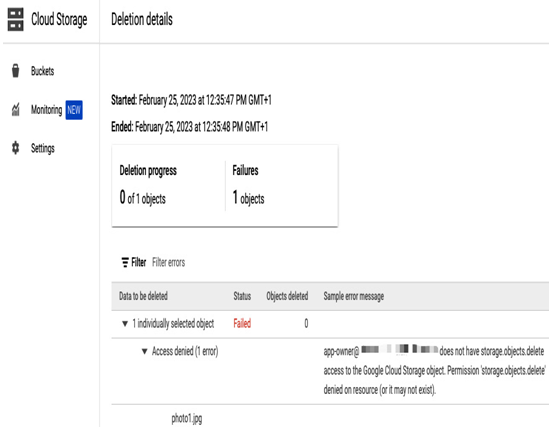Collapse the Access denied (1 error) row

coord(144,351)
